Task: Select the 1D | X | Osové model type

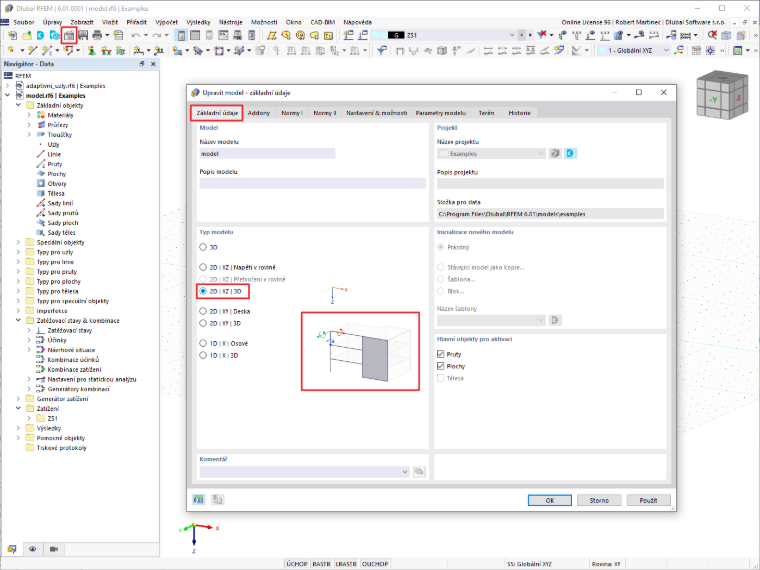Action: click(203, 343)
